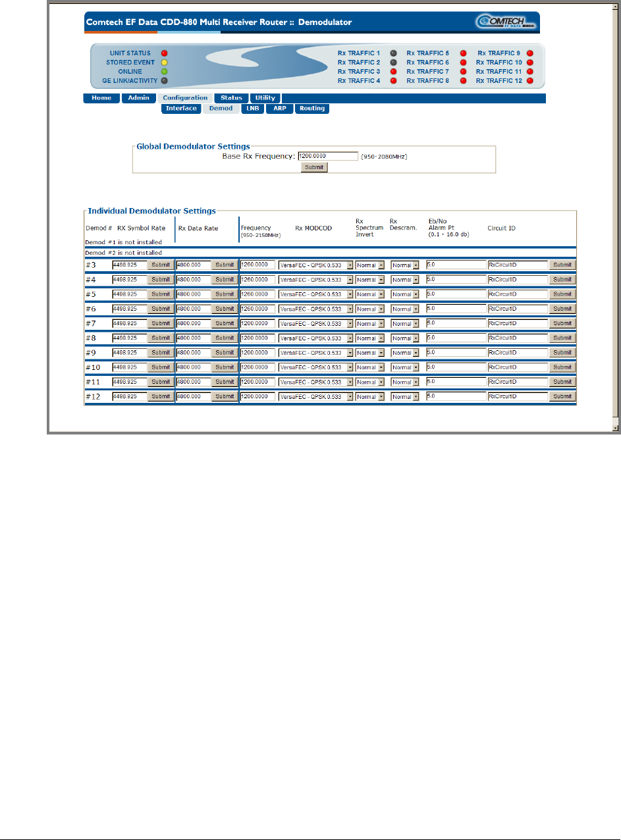Click the Rx Traffic 12 LED indicator
This screenshot has height=840, width=621.
529,80
